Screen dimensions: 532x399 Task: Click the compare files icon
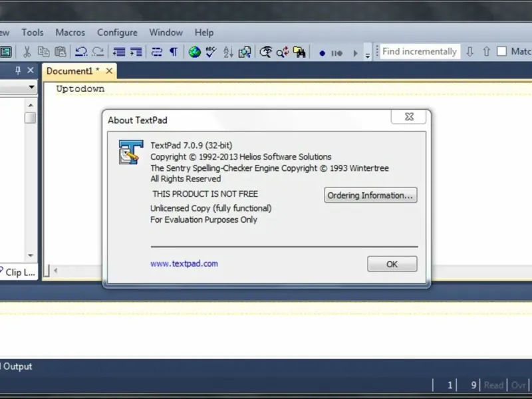(x=245, y=52)
